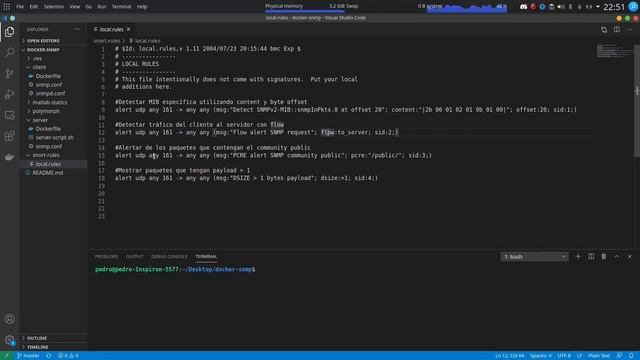Open the Extensions view
The image size is (640, 360).
pyautogui.click(x=9, y=136)
